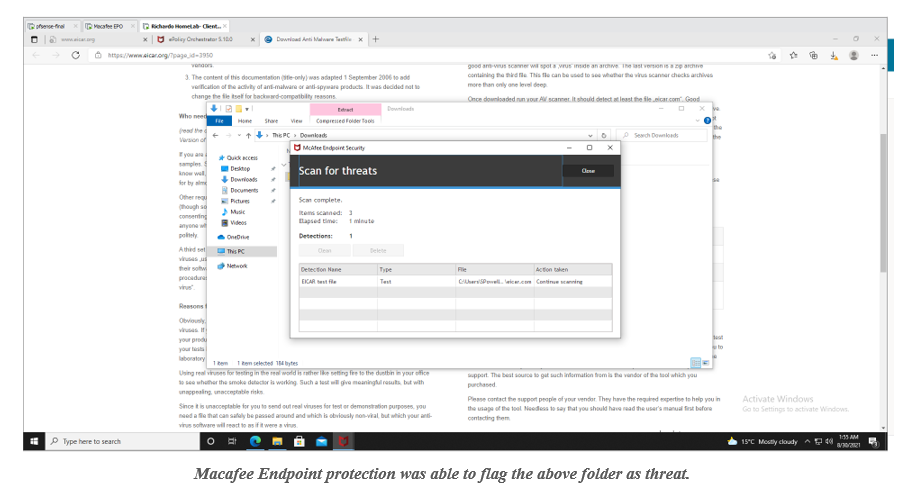Open the Explorer View ribbon tab
The width and height of the screenshot is (903, 490).
[x=296, y=121]
